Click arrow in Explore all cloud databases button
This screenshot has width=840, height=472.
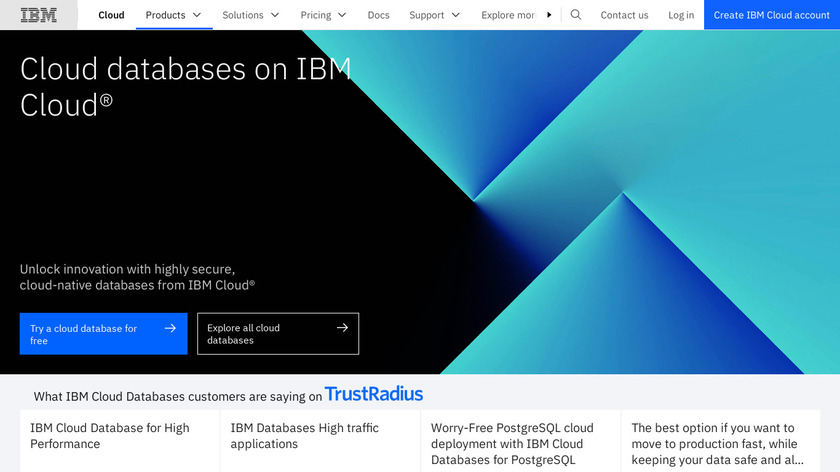point(342,327)
